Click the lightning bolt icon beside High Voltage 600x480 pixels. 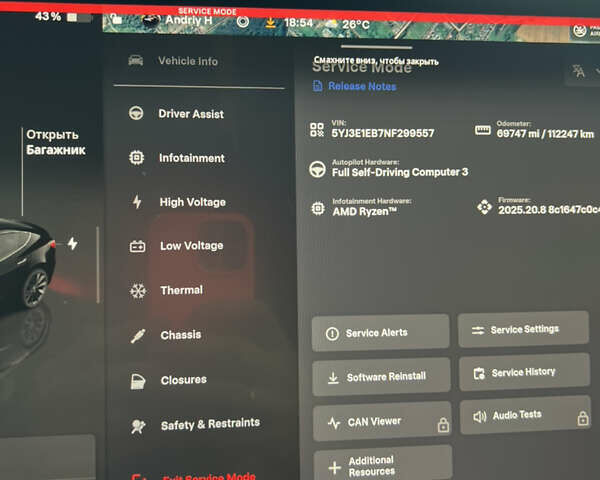point(137,201)
